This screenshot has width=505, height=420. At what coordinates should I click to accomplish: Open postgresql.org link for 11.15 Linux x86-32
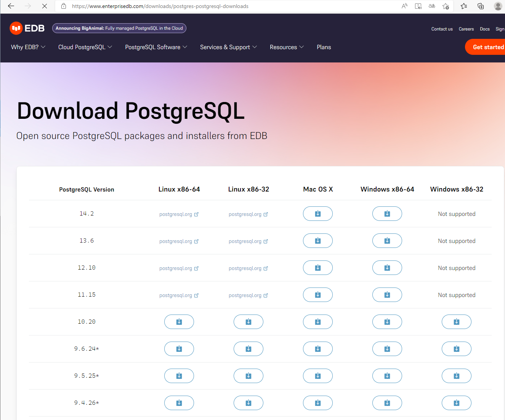point(248,295)
